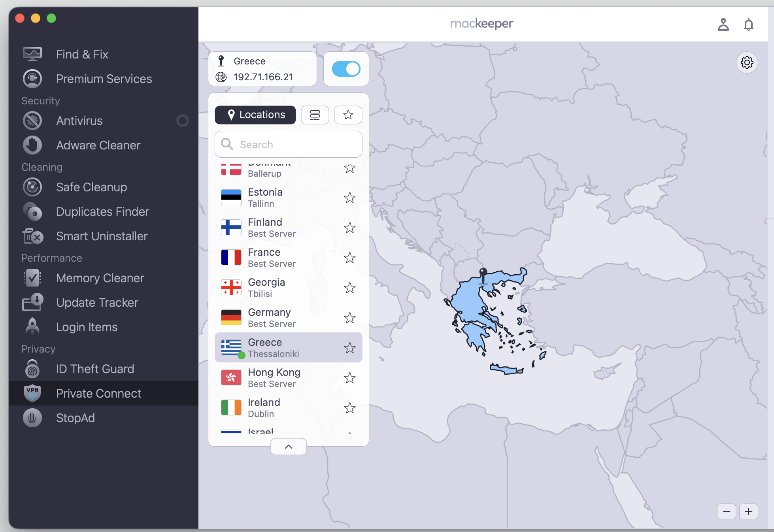774x532 pixels.
Task: Select the Antivirus shield icon
Action: (32, 121)
